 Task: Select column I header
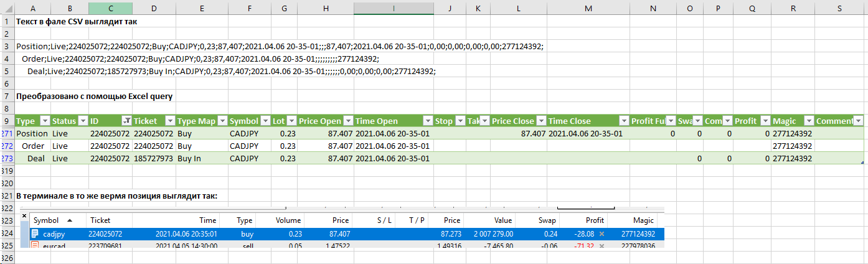394,8
